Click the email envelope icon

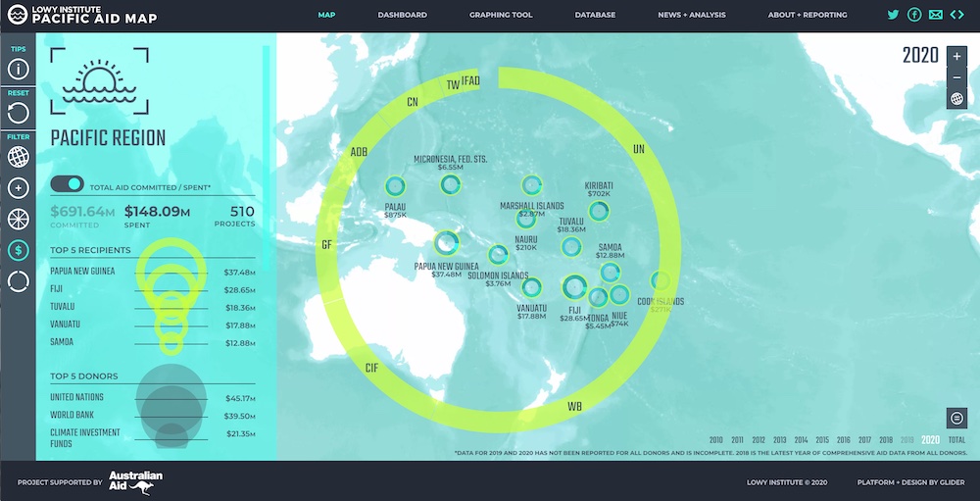click(935, 15)
